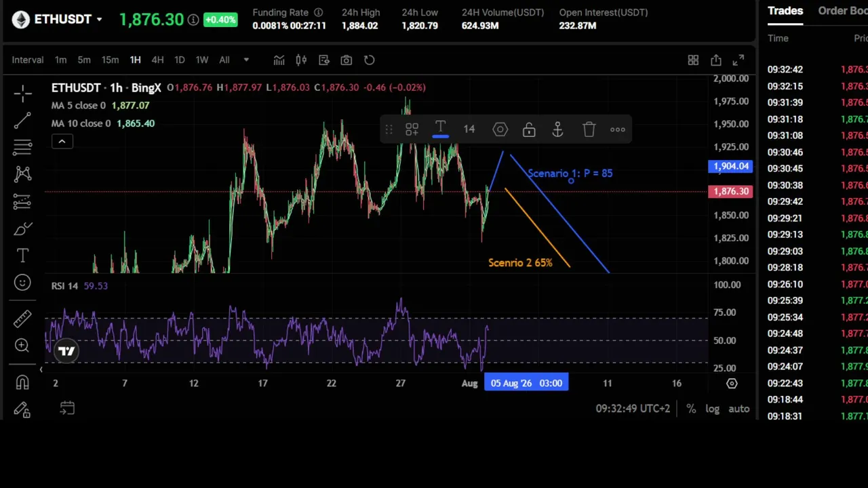Collapse the drawing toolbar arrow

[41, 369]
